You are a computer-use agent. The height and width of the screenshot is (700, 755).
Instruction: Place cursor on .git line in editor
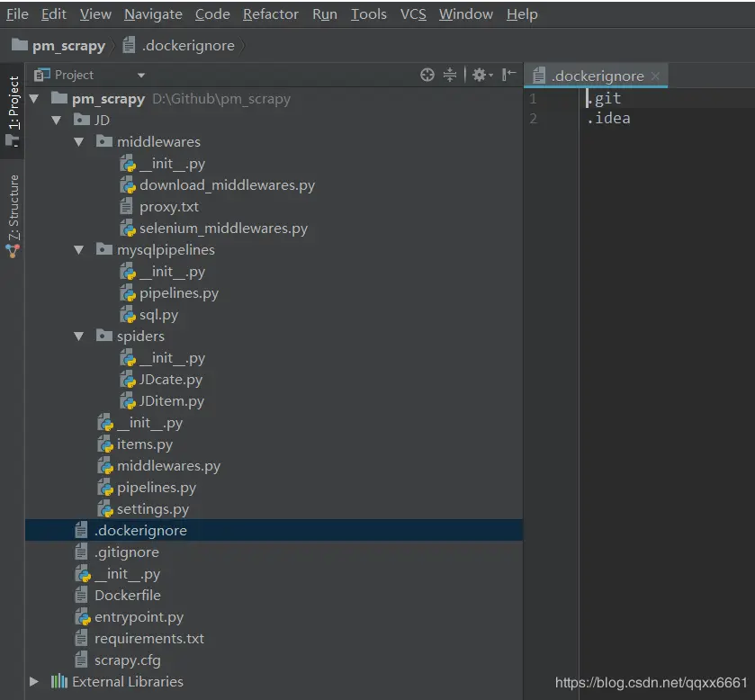tap(604, 98)
